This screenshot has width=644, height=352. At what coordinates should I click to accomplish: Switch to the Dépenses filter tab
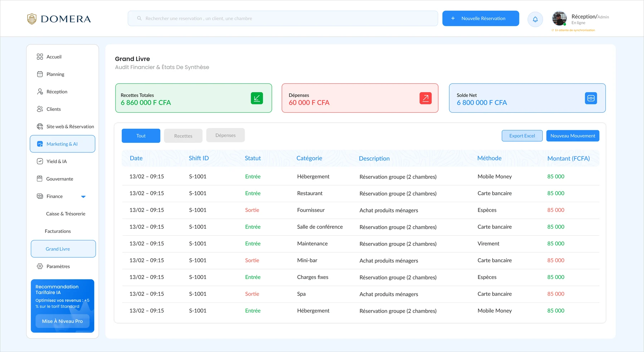(x=225, y=135)
